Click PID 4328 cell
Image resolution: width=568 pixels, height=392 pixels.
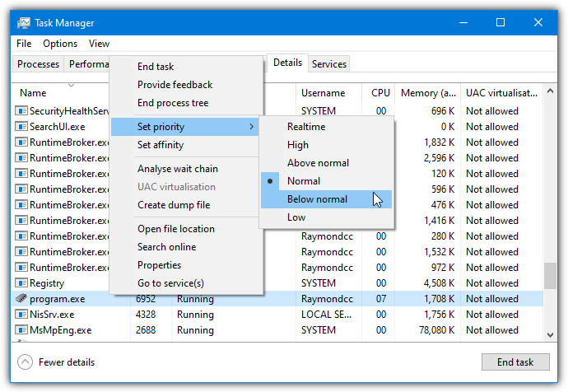[145, 315]
